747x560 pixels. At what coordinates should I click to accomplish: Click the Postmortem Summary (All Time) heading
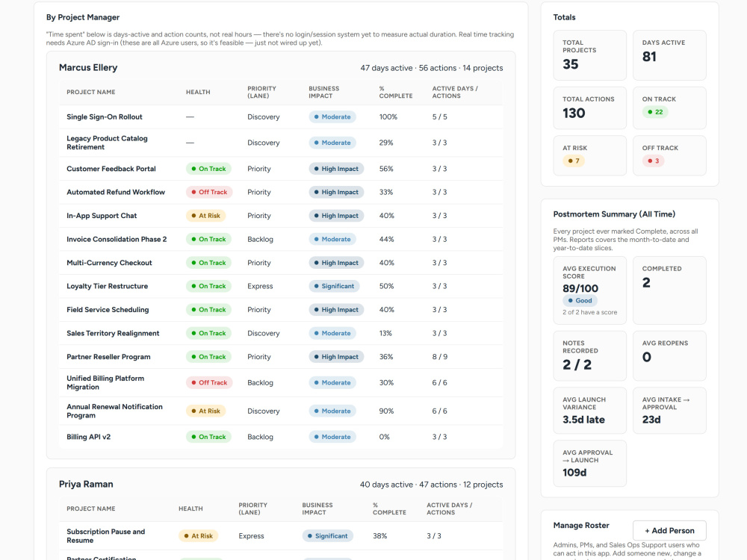pyautogui.click(x=614, y=214)
